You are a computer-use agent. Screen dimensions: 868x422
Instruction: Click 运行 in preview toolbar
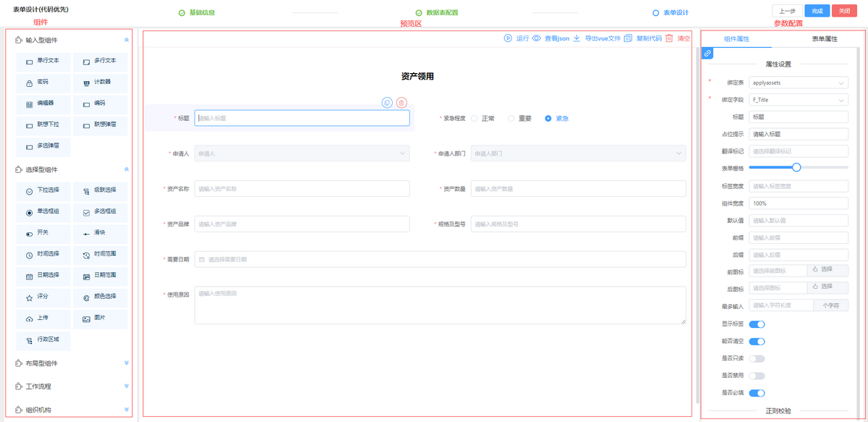(516, 38)
